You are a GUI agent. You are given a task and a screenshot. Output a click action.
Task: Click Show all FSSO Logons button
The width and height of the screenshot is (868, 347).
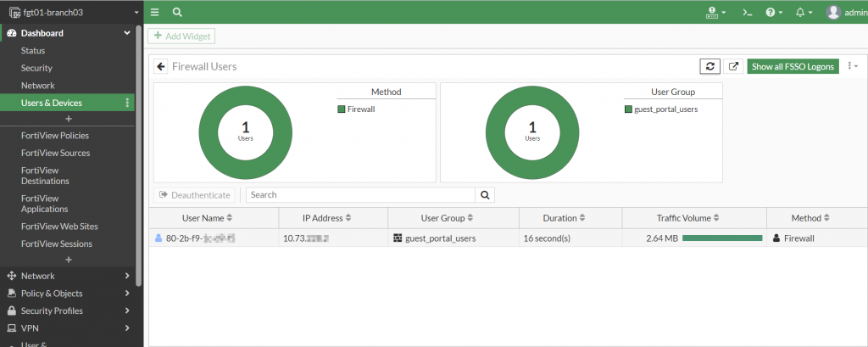pyautogui.click(x=793, y=66)
